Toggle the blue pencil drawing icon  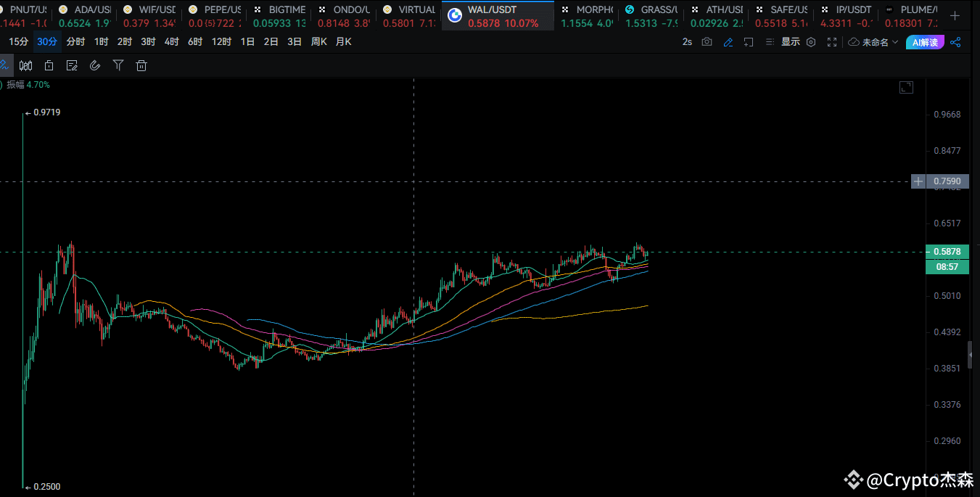pos(728,42)
